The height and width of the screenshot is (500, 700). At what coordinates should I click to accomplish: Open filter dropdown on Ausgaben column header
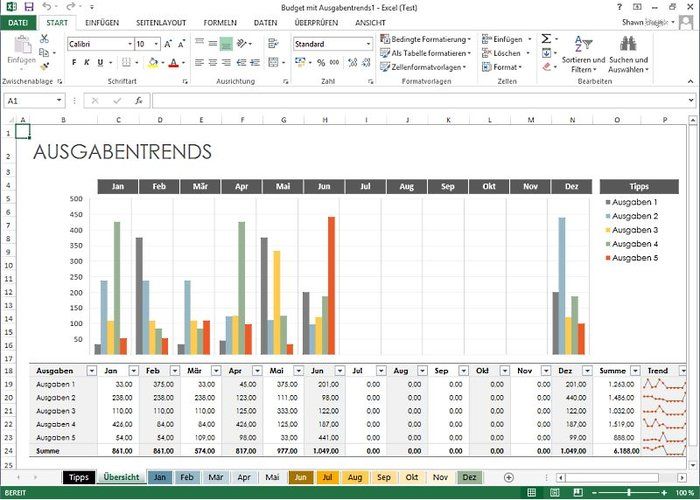[86, 371]
